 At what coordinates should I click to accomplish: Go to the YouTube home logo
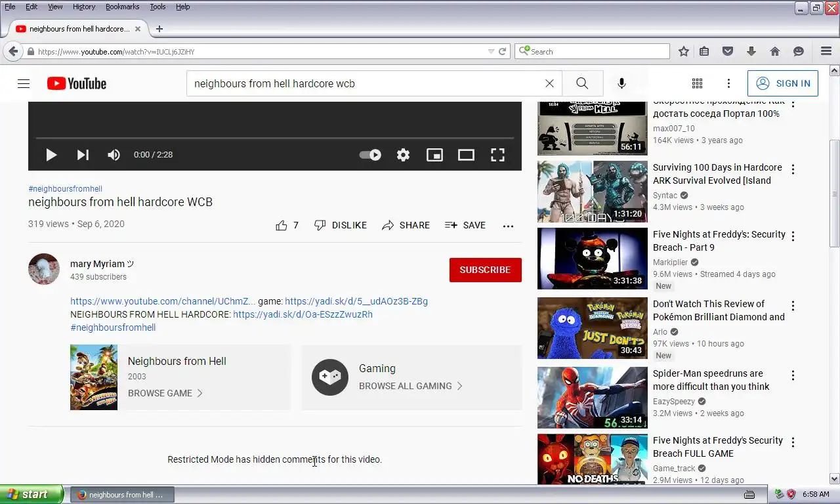point(77,83)
